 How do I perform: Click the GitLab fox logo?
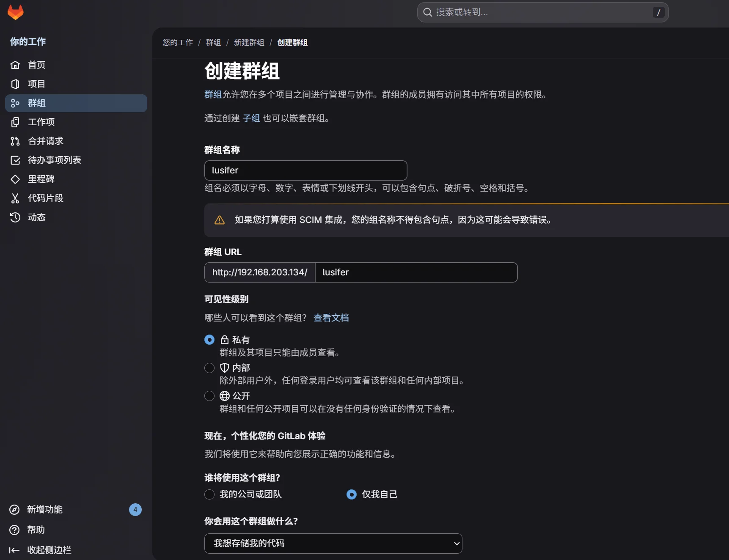tap(16, 12)
